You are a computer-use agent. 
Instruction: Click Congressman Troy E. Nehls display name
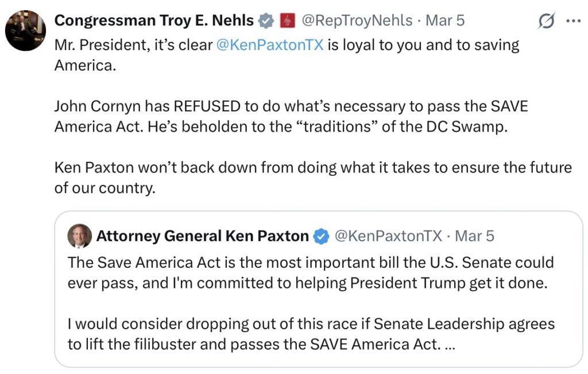154,21
